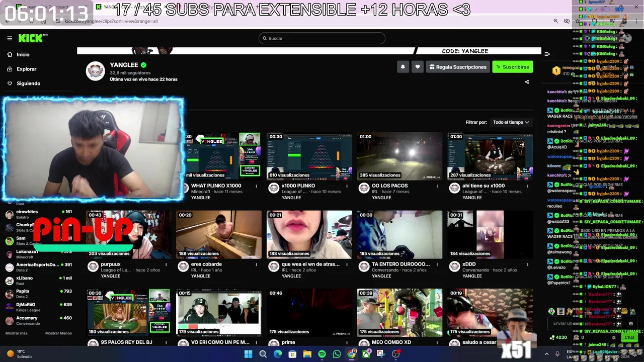
Task: Click the OO LOS PACOS clip title
Action: click(x=389, y=186)
